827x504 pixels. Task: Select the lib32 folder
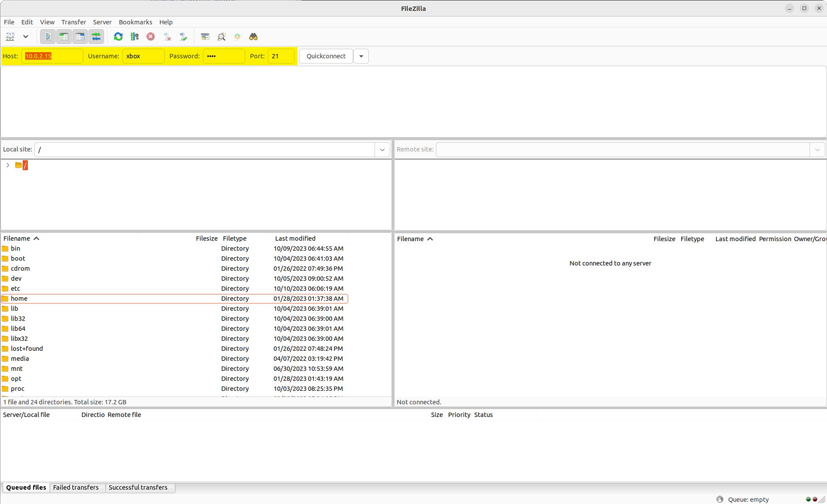click(175, 319)
